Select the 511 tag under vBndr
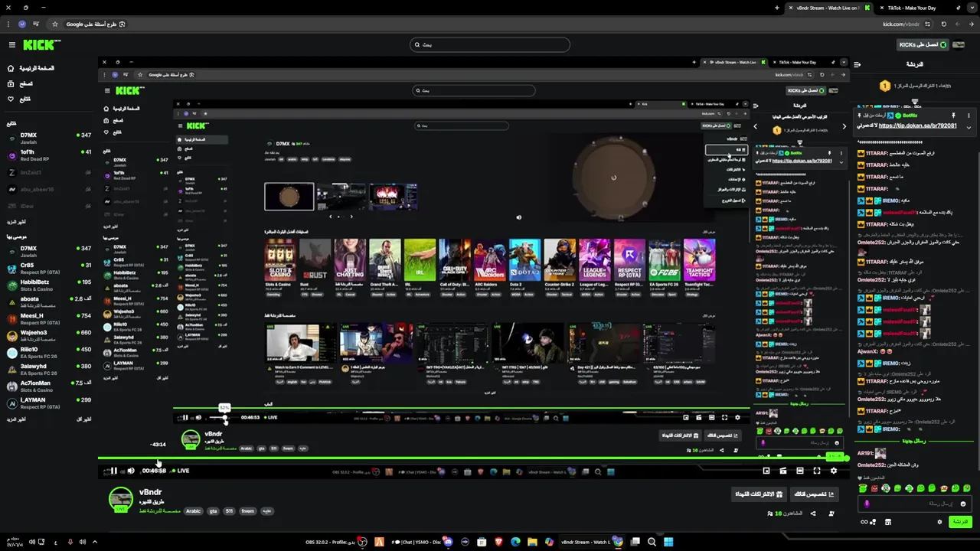This screenshot has width=980, height=551. (x=230, y=511)
